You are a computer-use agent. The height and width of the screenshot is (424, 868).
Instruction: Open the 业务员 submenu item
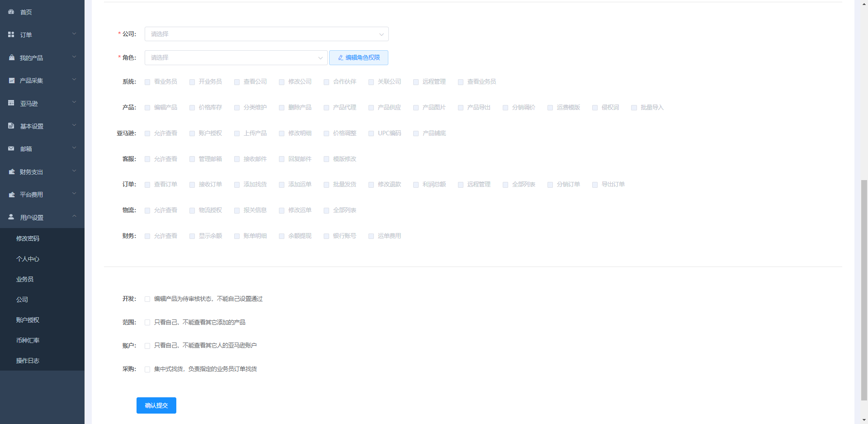tap(25, 279)
